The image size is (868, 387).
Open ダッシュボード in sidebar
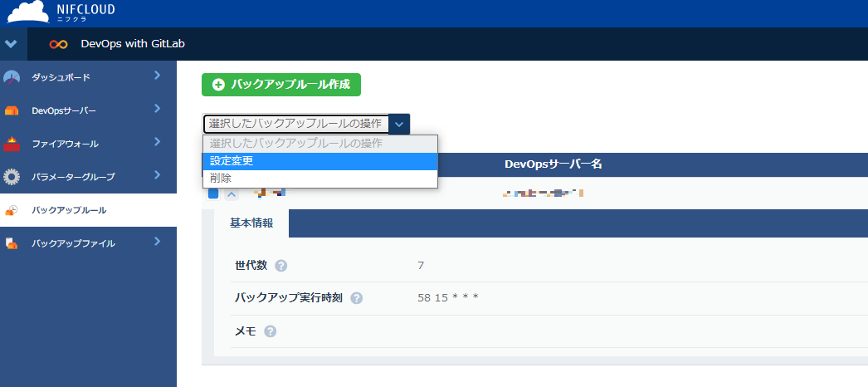pyautogui.click(x=61, y=77)
